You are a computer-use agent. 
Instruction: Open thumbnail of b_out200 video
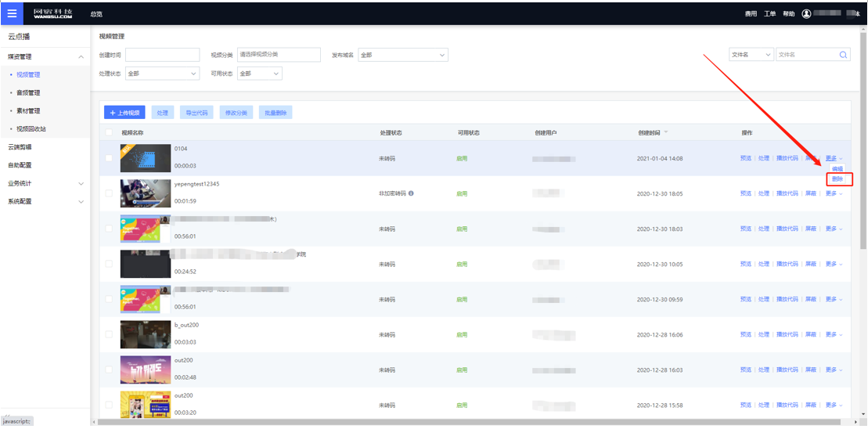coord(145,334)
